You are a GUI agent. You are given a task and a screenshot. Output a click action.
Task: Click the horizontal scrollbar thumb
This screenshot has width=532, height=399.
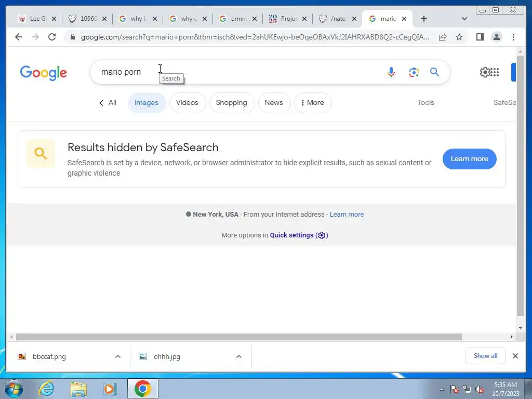[x=239, y=337]
